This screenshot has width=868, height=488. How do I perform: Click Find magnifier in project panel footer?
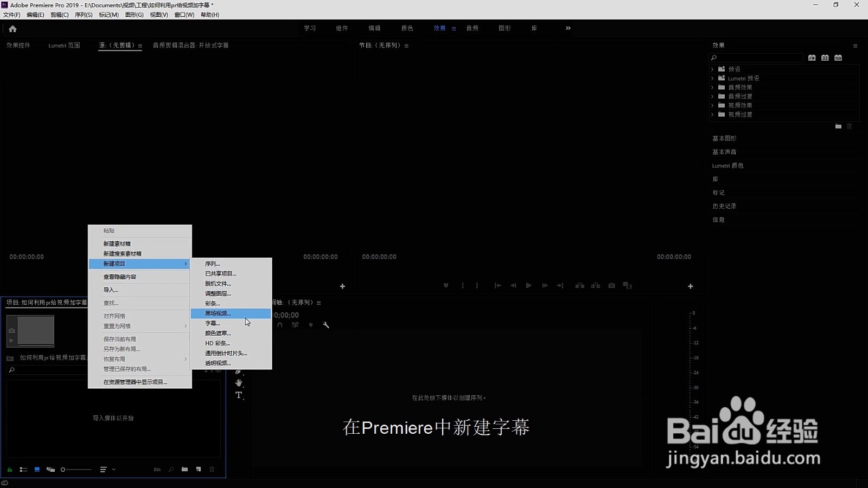(171, 470)
